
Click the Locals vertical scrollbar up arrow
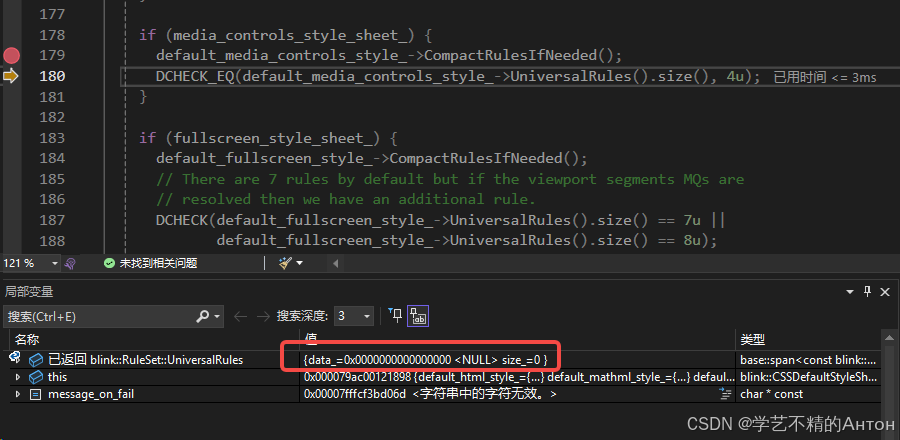click(889, 340)
